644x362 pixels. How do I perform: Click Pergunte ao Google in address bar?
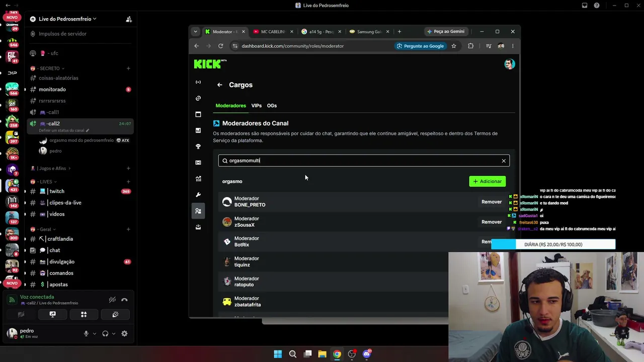[420, 46]
